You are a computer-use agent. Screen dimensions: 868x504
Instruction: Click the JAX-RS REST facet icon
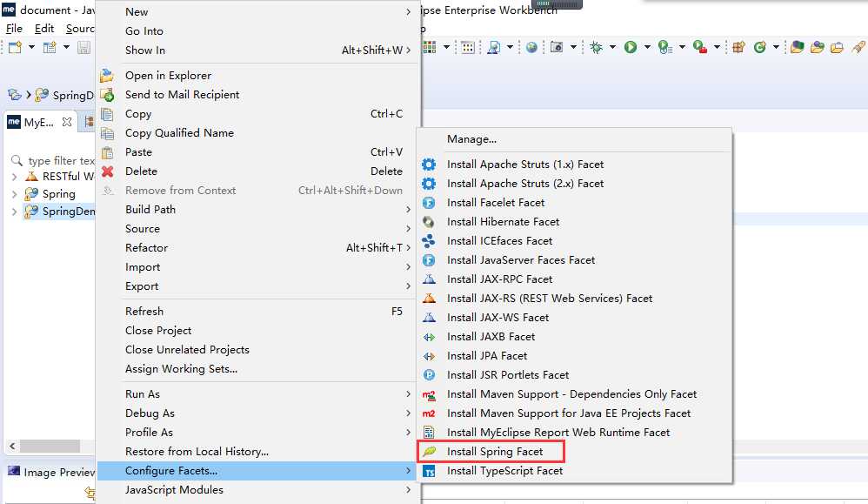pos(429,299)
